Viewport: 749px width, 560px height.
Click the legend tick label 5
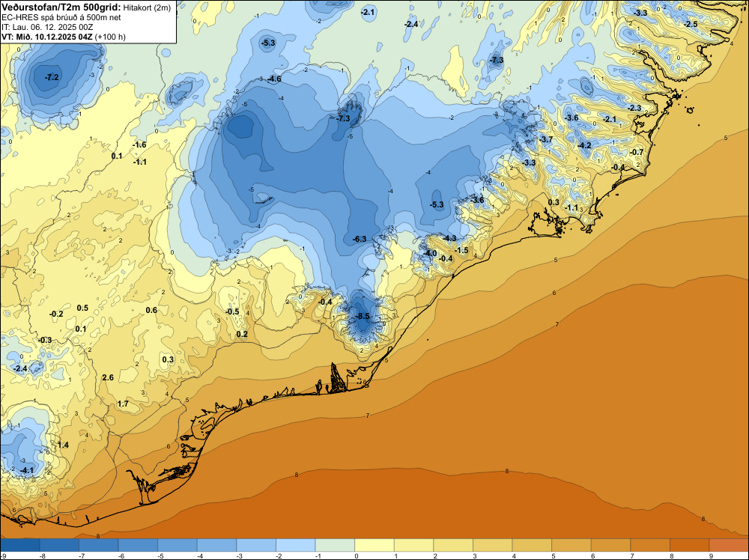(554, 556)
